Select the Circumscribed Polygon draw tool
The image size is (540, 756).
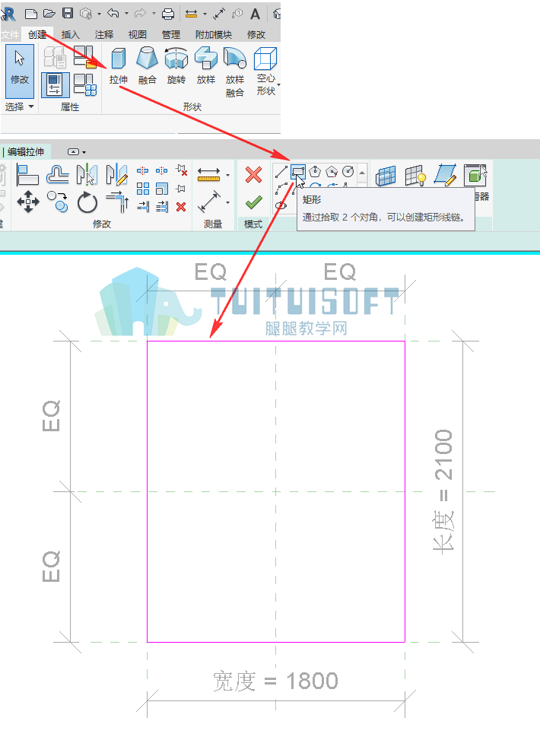coord(332,171)
